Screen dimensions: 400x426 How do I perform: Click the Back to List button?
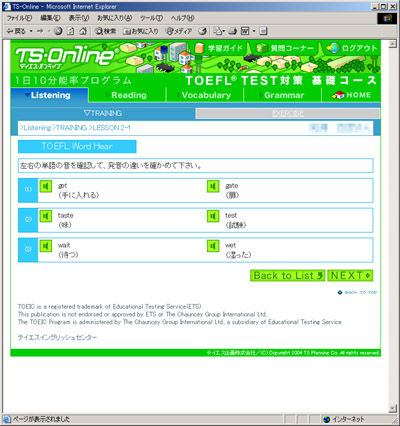coord(287,276)
